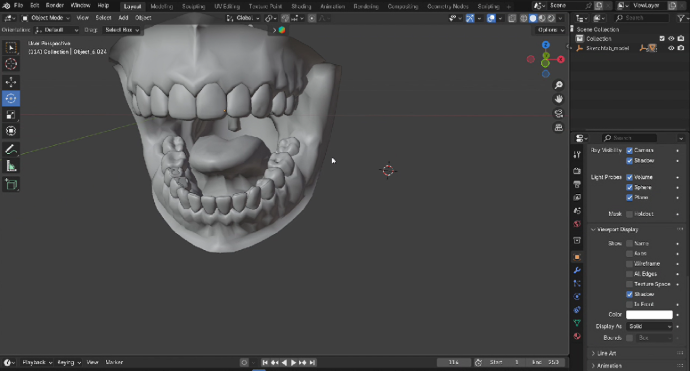Click the viewport zoom magnifier icon
Viewport: 690px width, 371px height.
click(x=558, y=85)
